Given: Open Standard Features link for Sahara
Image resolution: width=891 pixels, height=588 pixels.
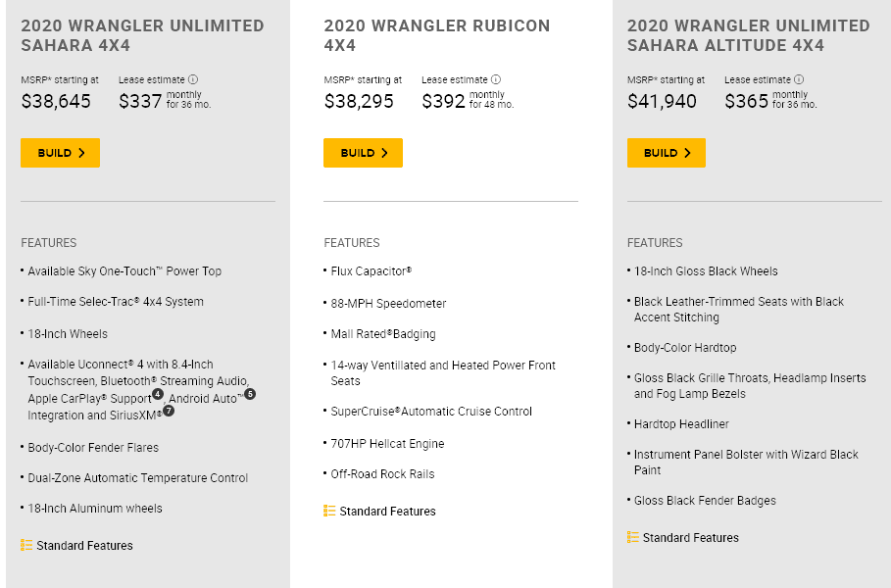Looking at the screenshot, I should pyautogui.click(x=84, y=546).
